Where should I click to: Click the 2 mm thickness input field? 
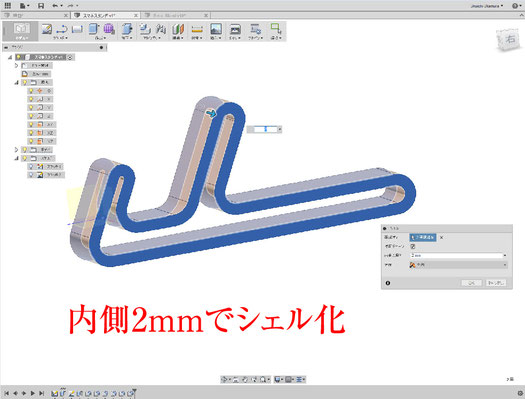(456, 255)
